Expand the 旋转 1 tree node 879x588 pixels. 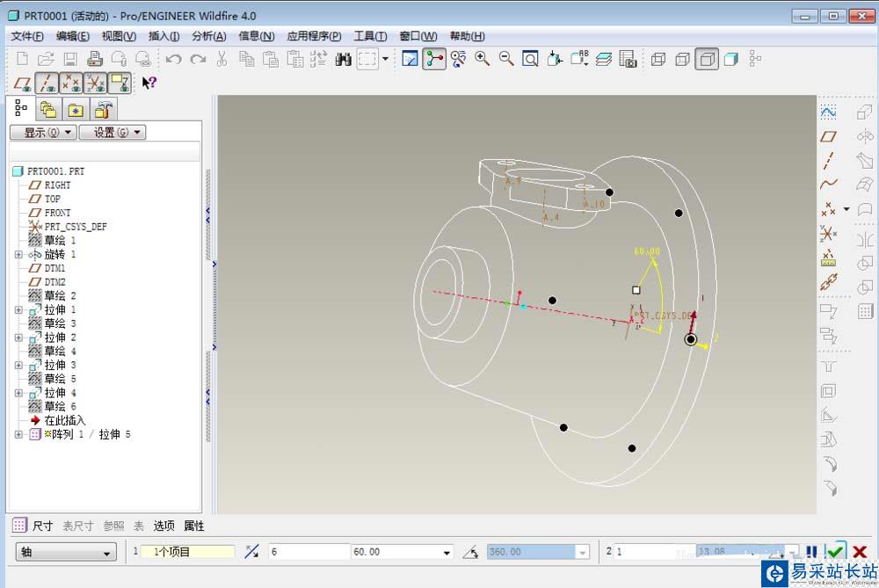click(x=18, y=254)
